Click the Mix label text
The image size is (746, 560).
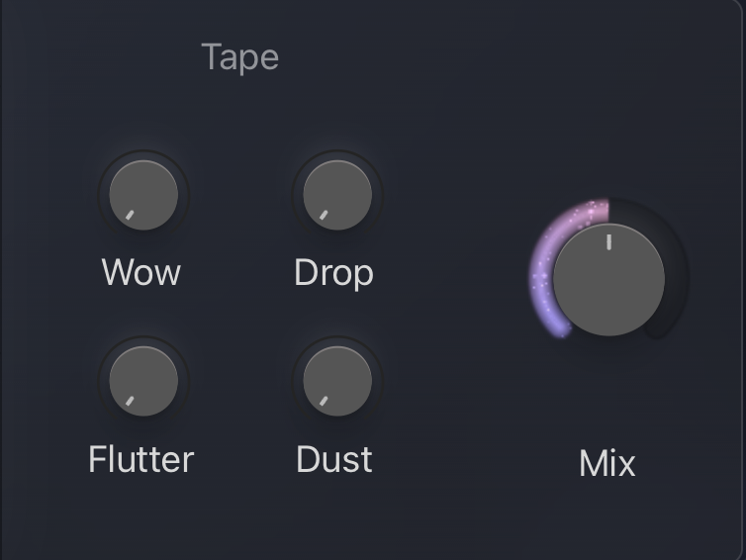(607, 463)
